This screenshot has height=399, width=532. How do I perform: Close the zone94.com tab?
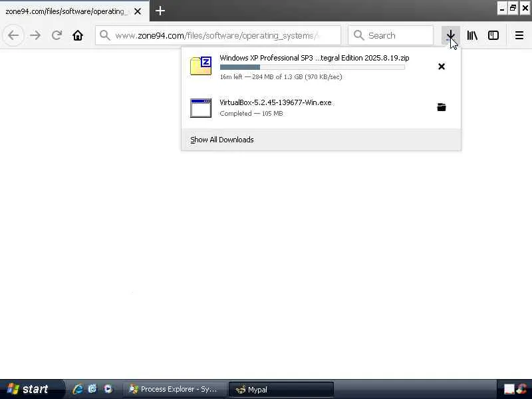click(x=138, y=11)
